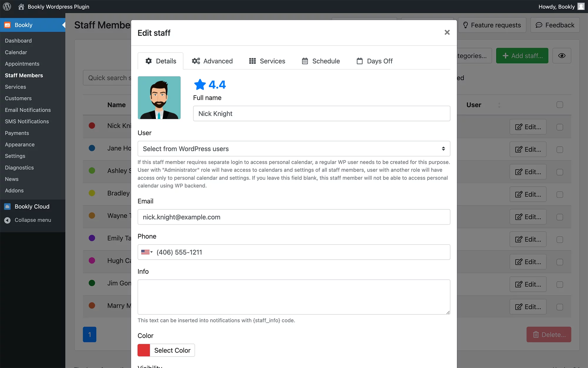The height and width of the screenshot is (368, 588).
Task: Open Settings in the sidebar menu
Action: point(15,156)
